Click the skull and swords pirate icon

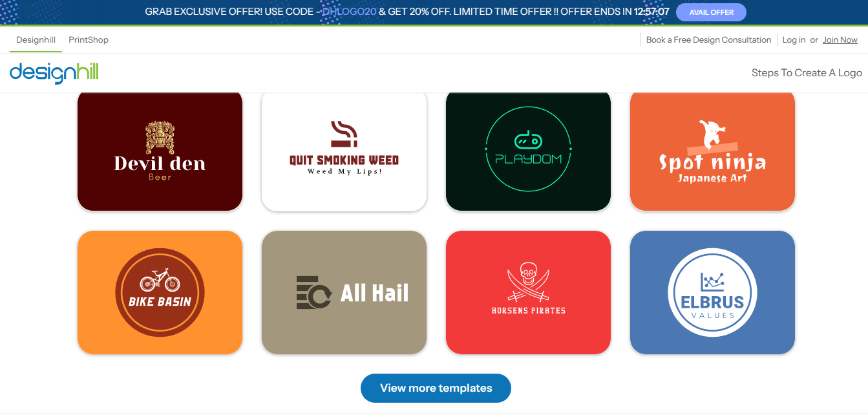point(528,282)
